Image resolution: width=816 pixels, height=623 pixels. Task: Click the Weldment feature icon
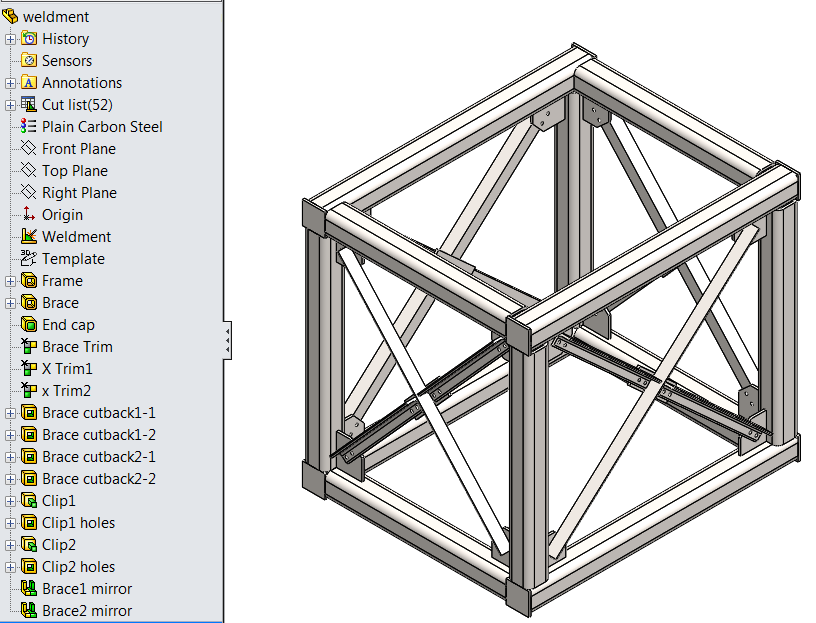point(29,236)
